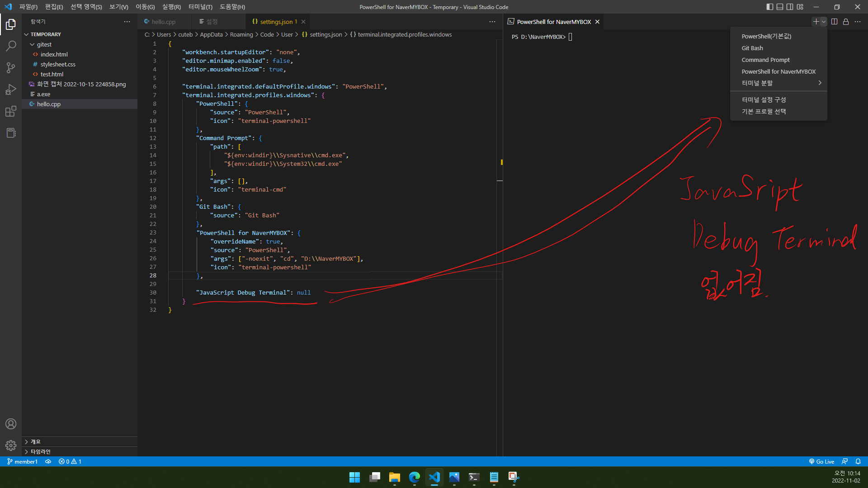This screenshot has height=488, width=868.
Task: Click in the PowerShell terminal prompt
Action: click(x=542, y=37)
